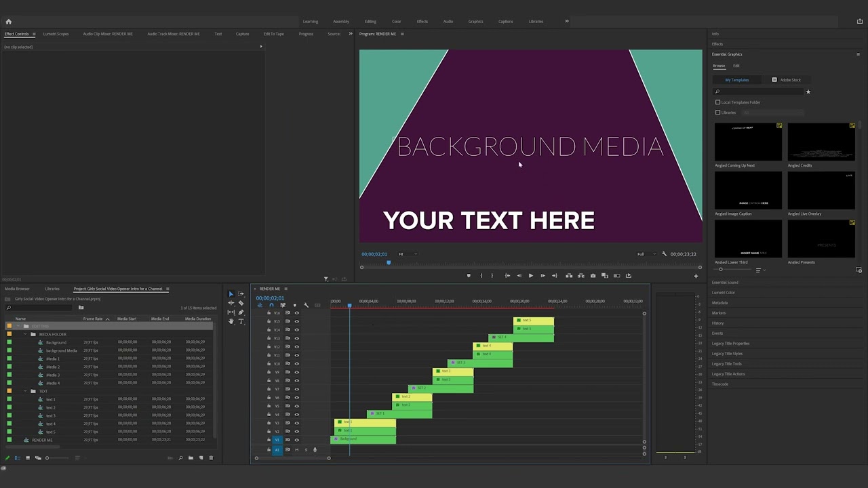Click the Extract button in Program monitor

[581, 276]
